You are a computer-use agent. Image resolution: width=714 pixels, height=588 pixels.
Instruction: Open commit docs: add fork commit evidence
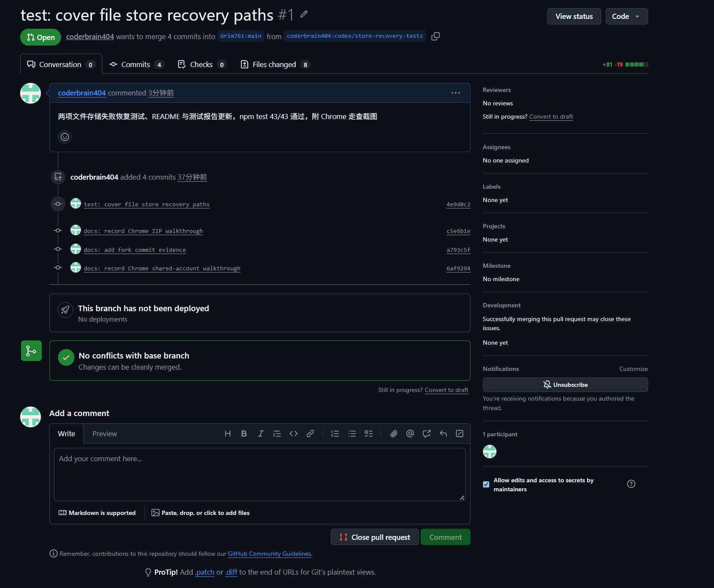click(135, 250)
